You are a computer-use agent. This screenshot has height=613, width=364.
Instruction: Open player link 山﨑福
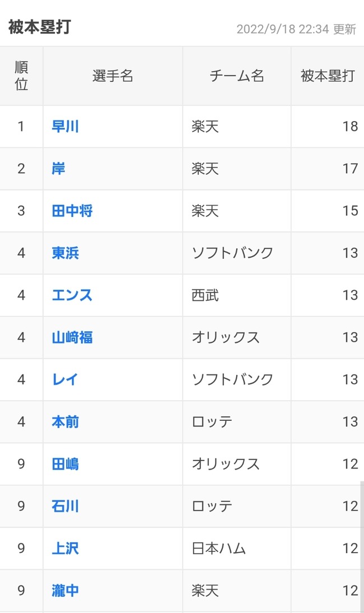pos(72,337)
